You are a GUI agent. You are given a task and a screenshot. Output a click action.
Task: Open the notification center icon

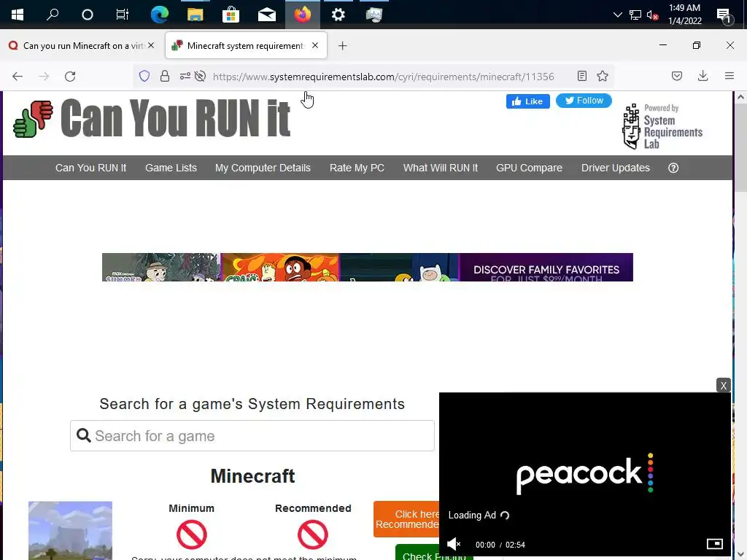[724, 16]
